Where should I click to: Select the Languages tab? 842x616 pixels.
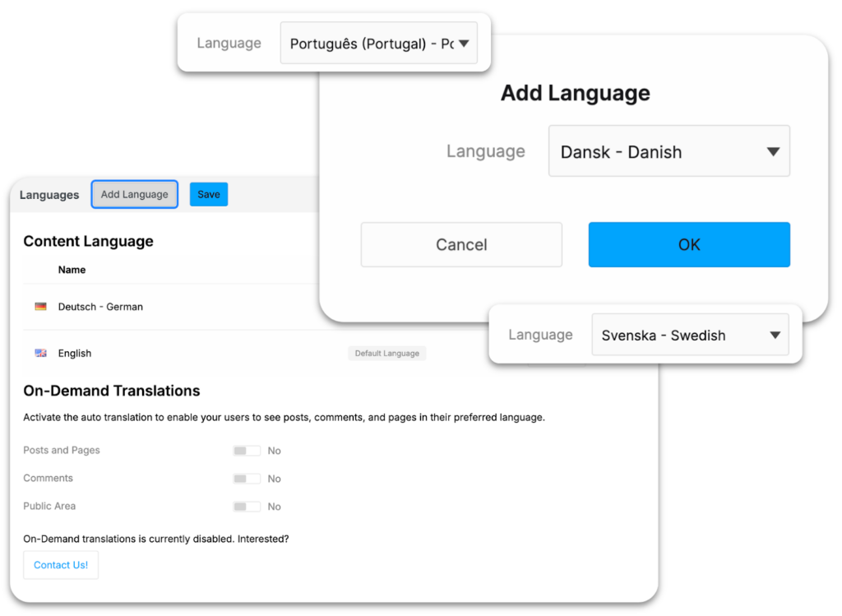(49, 195)
